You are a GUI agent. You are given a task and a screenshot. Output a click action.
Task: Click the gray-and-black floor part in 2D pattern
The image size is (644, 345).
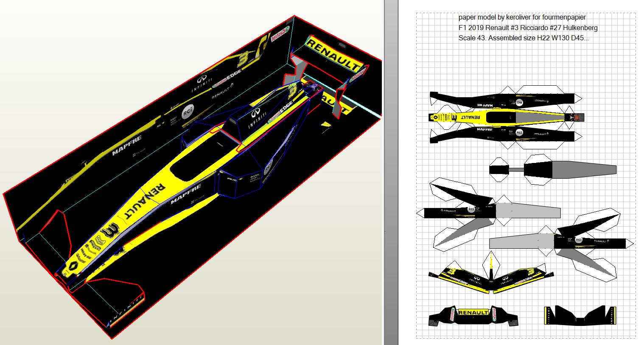coord(552,170)
